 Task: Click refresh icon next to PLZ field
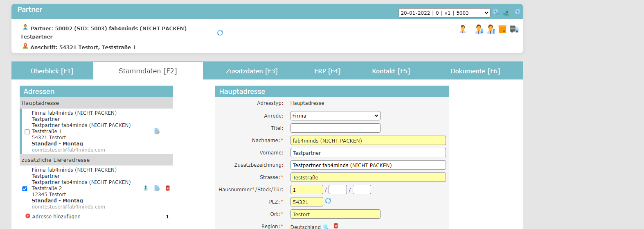(x=328, y=201)
